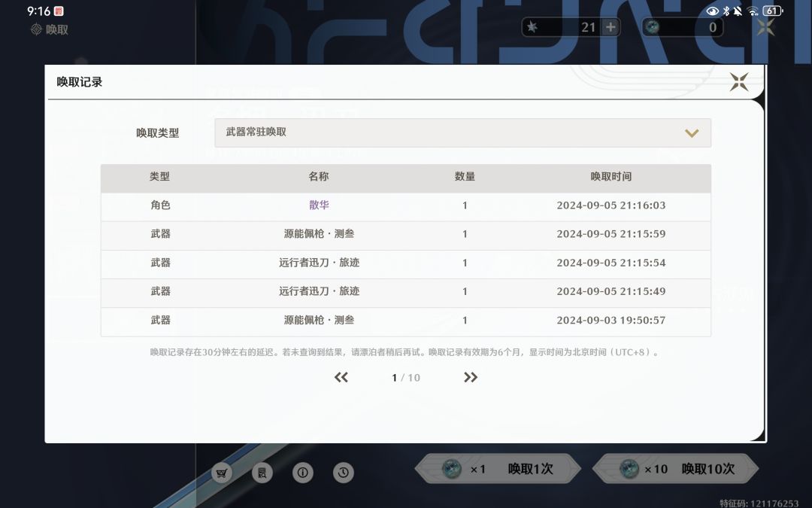Close the 唤取记录 dialog with the X icon
The height and width of the screenshot is (508, 812).
739,82
